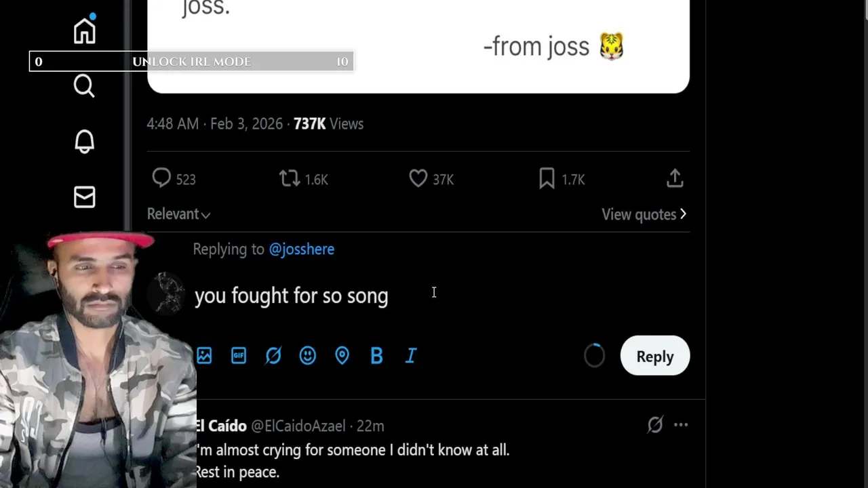The width and height of the screenshot is (868, 488).
Task: Click the reply text field
Action: coord(407,296)
